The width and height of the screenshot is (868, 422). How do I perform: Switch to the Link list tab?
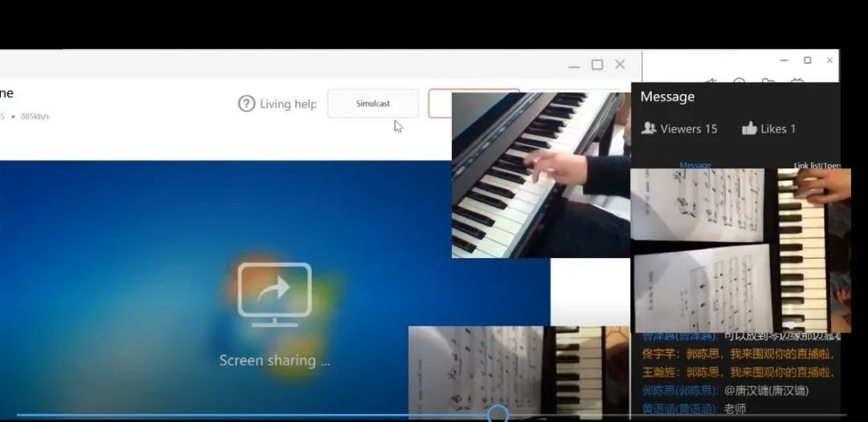tap(816, 165)
